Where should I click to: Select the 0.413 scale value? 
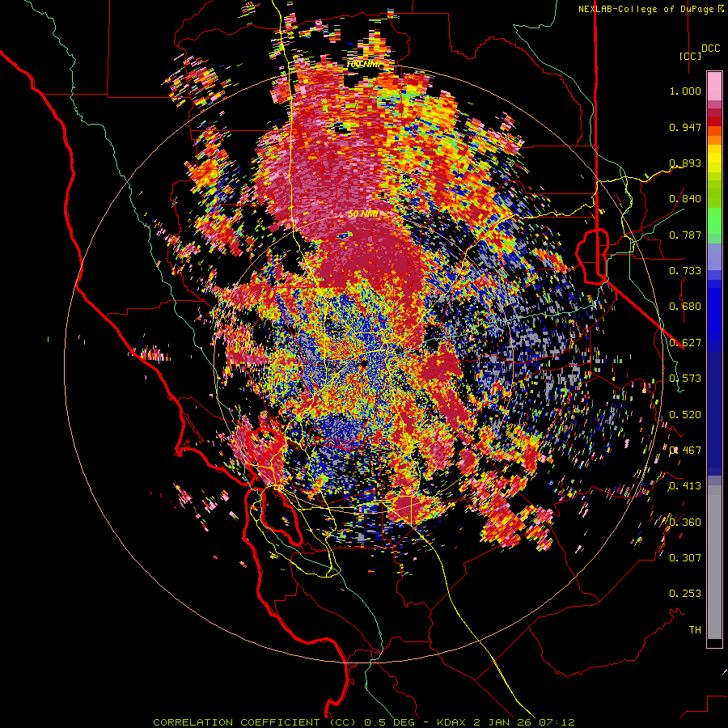pyautogui.click(x=685, y=486)
